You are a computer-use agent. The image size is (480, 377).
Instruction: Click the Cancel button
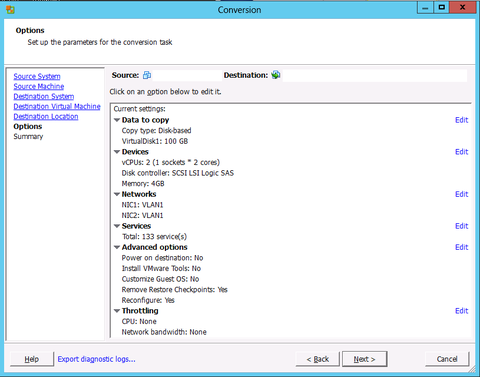click(x=447, y=359)
